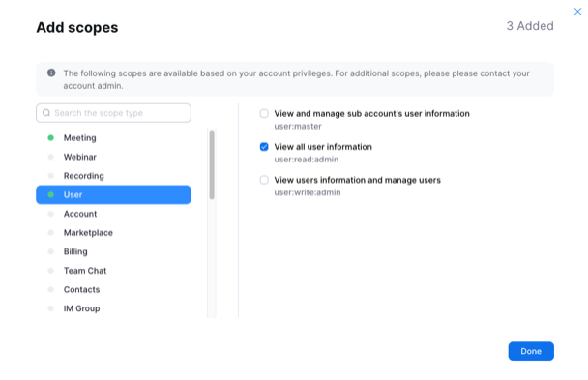This screenshot has height=380, width=588.
Task: Check View users information and manage users
Action: tap(264, 180)
